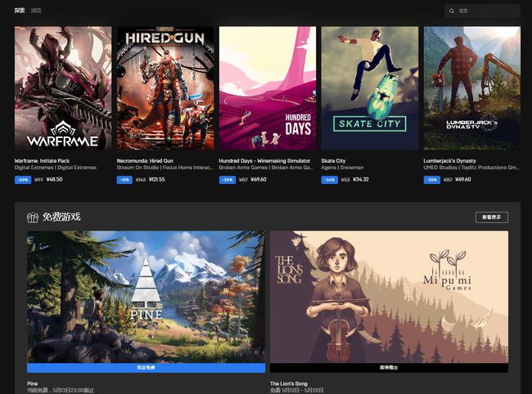Click Broken Arms Games developer text

point(266,168)
